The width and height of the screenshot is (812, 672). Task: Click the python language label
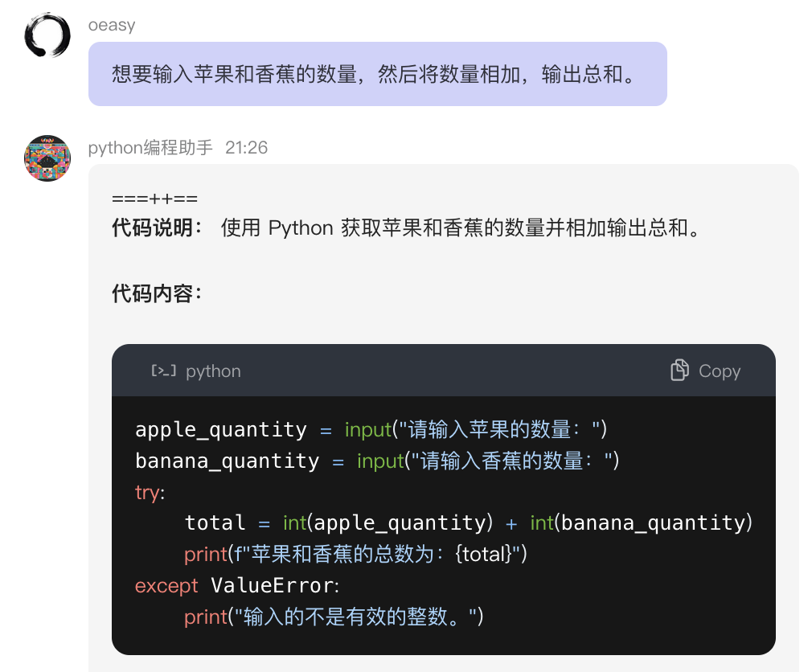point(213,371)
